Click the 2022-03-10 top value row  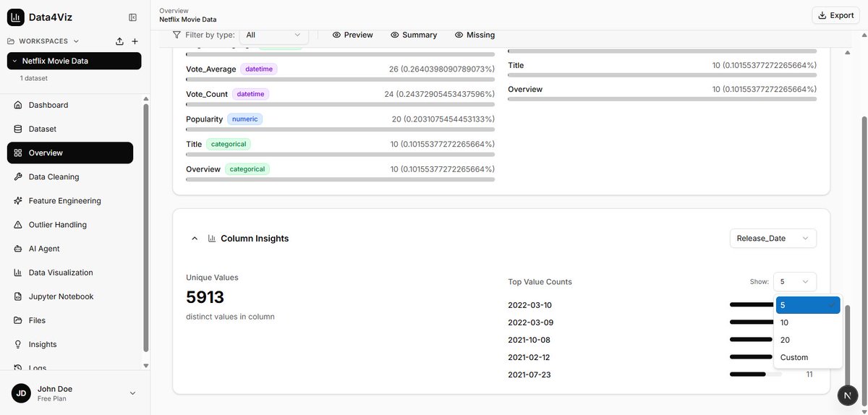point(662,305)
